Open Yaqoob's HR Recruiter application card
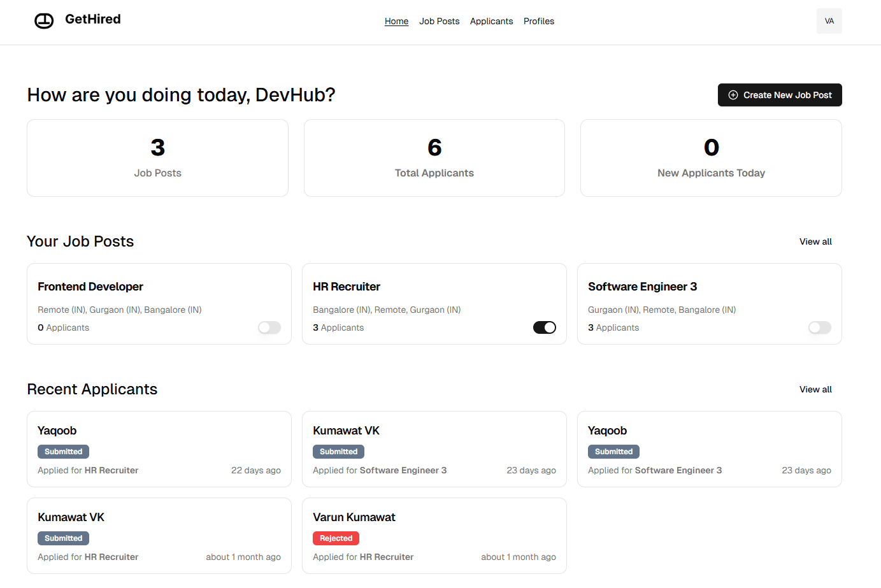 159,449
